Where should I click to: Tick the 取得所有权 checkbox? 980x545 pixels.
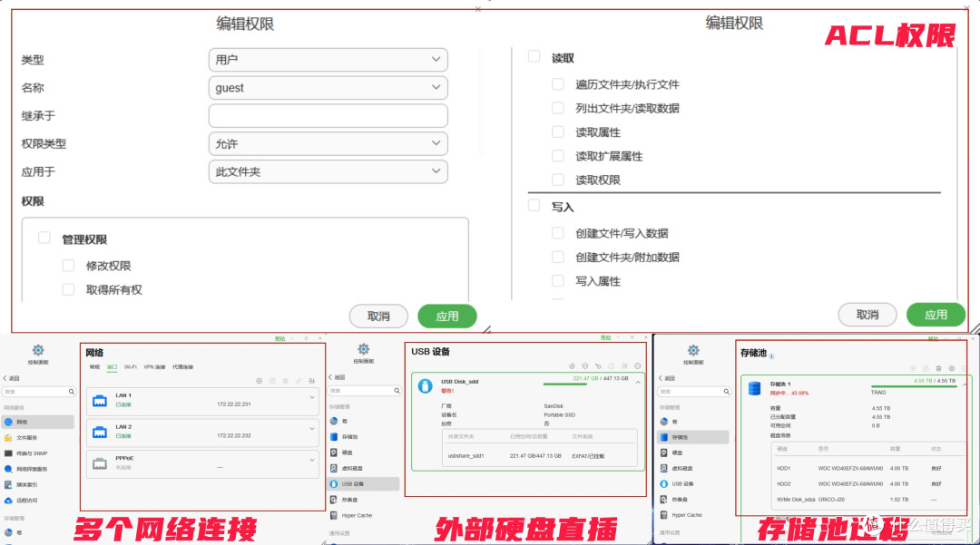(68, 289)
